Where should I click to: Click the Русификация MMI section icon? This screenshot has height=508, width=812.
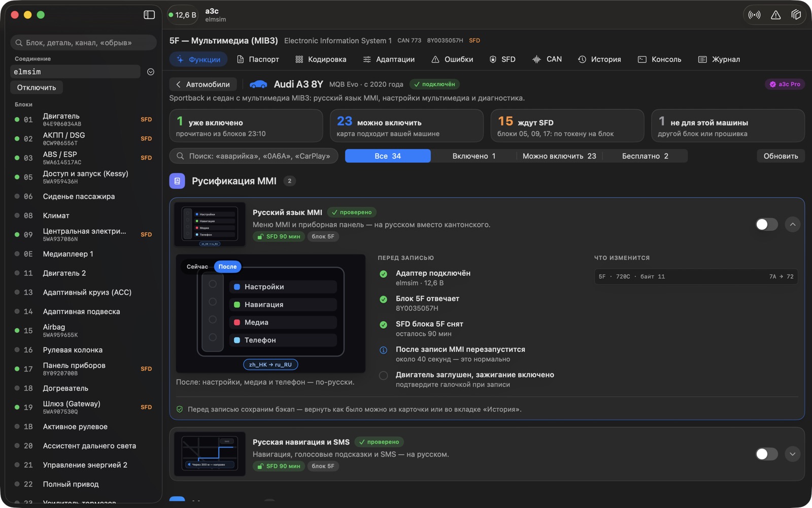click(177, 181)
